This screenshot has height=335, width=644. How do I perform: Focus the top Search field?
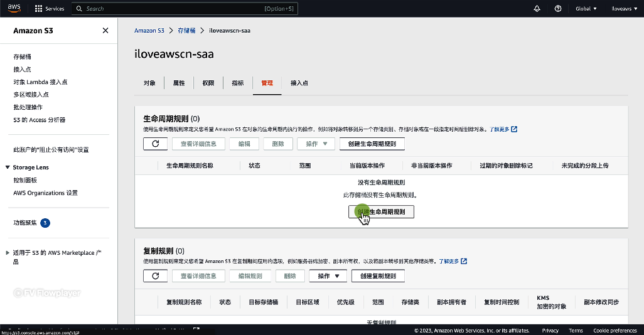click(185, 9)
